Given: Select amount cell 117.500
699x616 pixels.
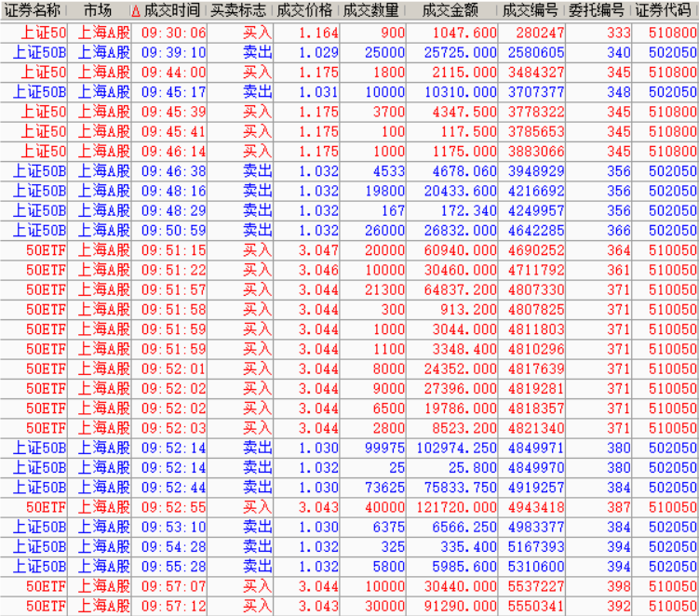Looking at the screenshot, I should coord(468,131).
